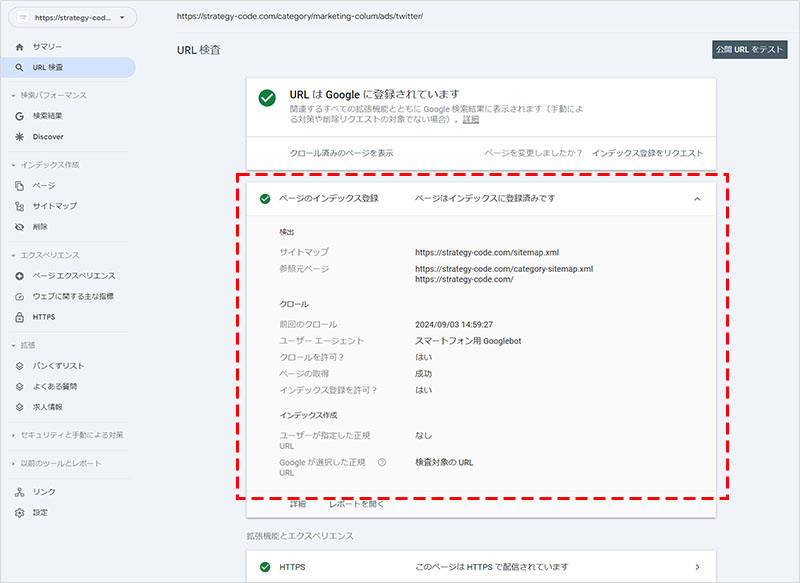
Task: Click インデックス登録をリクエスト link
Action: (647, 153)
